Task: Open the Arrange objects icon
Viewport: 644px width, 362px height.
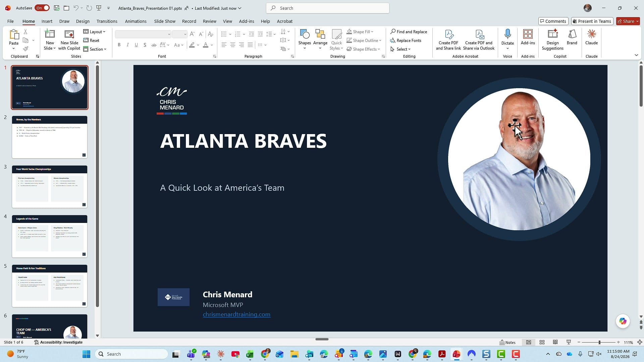Action: click(320, 34)
